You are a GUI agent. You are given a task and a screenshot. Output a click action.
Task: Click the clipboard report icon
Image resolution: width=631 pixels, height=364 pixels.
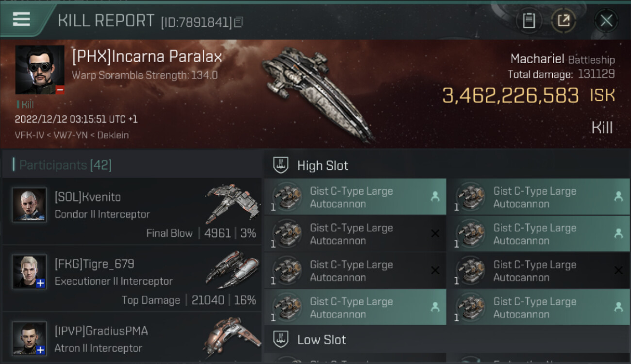click(x=529, y=20)
